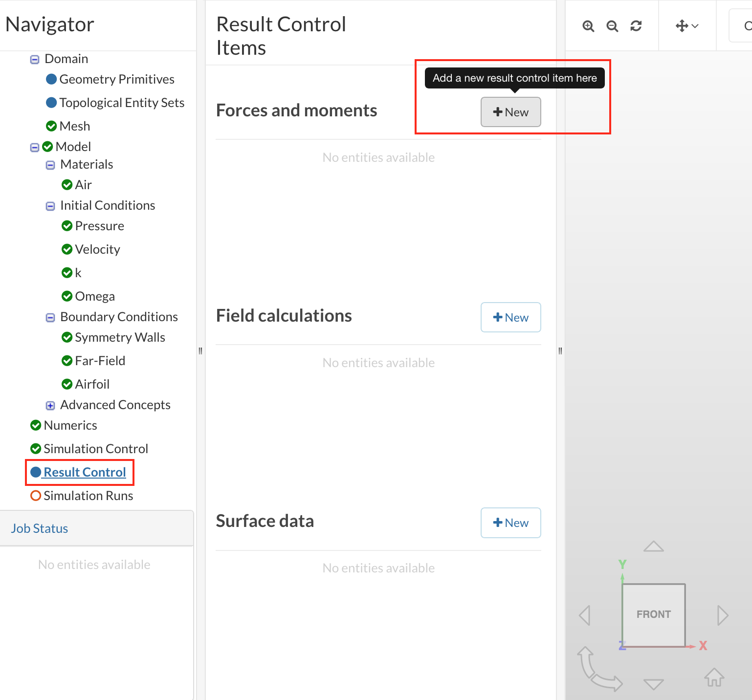Click the Job Status panel header
This screenshot has width=752, height=700.
click(x=97, y=528)
